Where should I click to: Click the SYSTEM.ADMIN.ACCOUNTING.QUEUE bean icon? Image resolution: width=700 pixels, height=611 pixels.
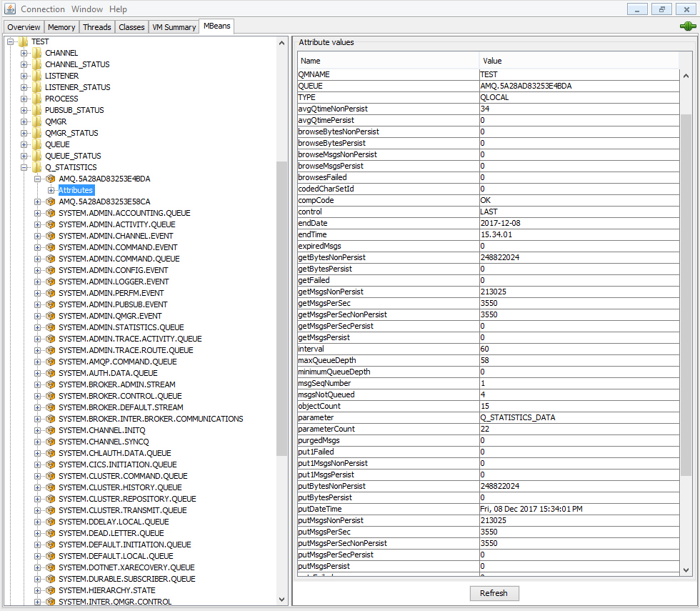[x=51, y=213]
